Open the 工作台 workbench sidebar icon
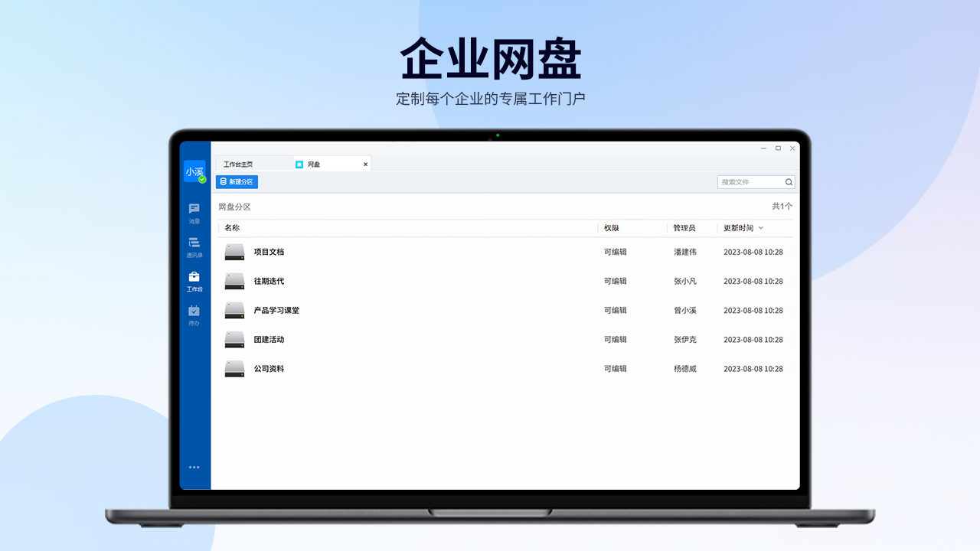Image resolution: width=980 pixels, height=551 pixels. point(194,280)
